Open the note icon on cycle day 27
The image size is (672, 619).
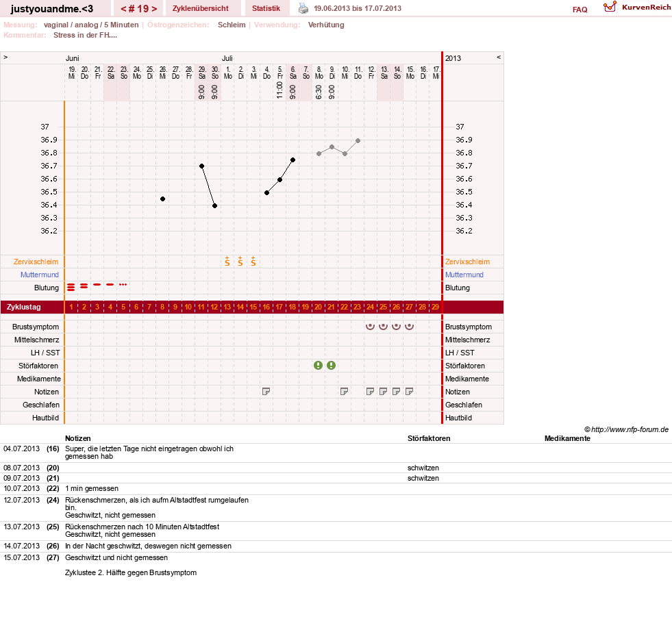tap(409, 392)
